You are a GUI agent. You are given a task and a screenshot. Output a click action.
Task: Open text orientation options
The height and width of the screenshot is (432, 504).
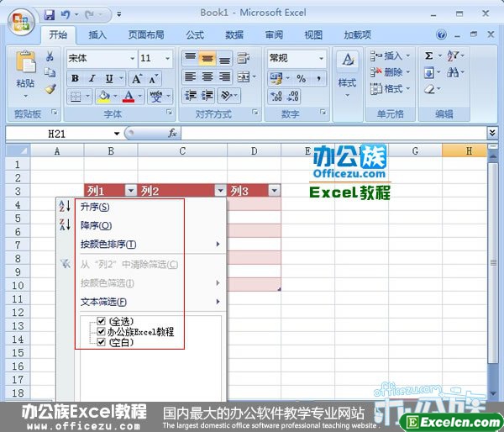(x=227, y=96)
